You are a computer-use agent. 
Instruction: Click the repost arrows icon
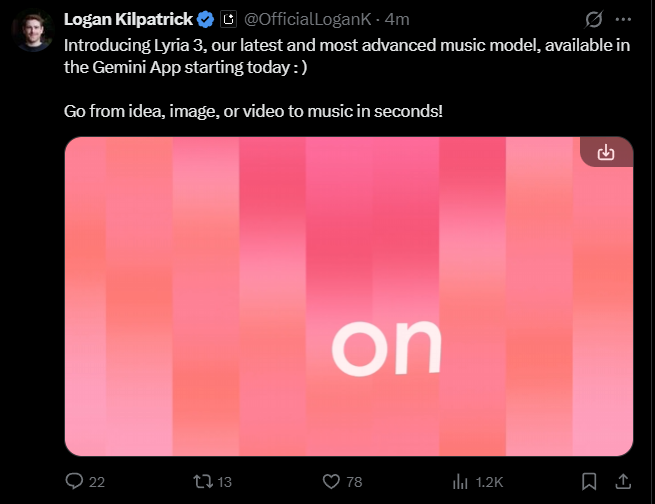(202, 481)
